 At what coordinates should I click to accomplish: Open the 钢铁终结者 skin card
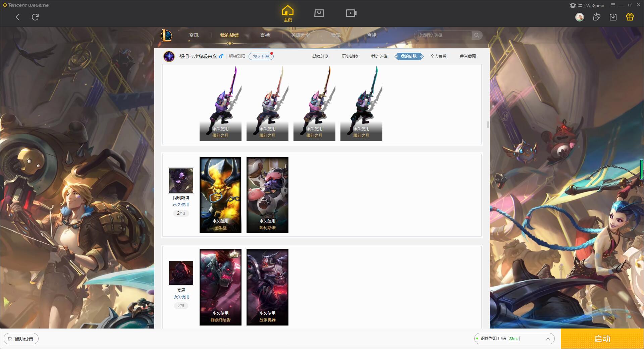coord(220,287)
